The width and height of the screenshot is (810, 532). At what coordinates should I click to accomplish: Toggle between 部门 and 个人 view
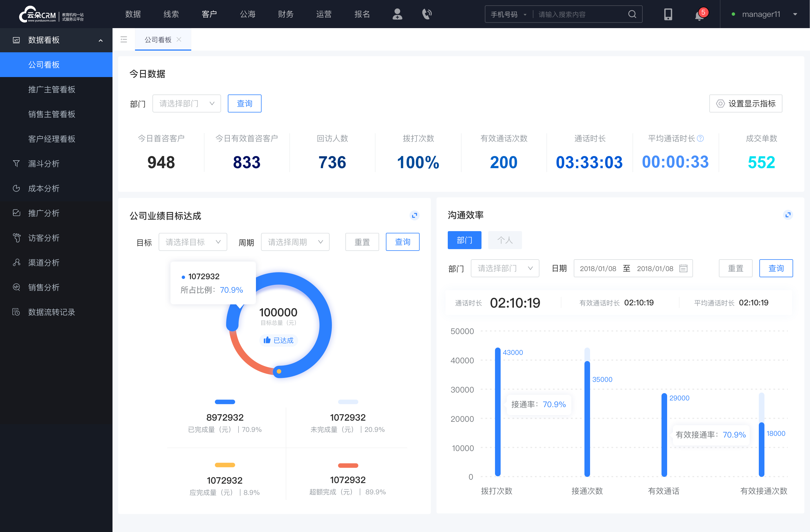[503, 240]
